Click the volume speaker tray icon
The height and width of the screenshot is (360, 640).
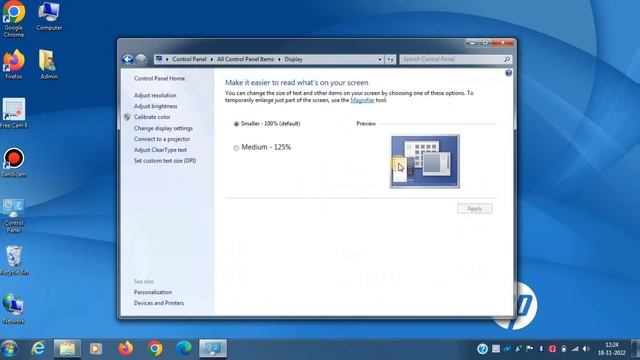pyautogui.click(x=586, y=349)
